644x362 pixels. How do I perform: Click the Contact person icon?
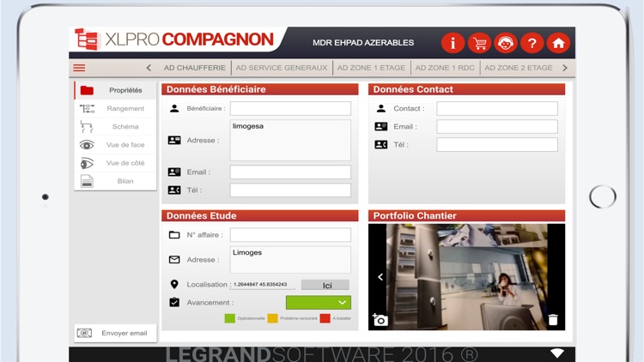(380, 108)
